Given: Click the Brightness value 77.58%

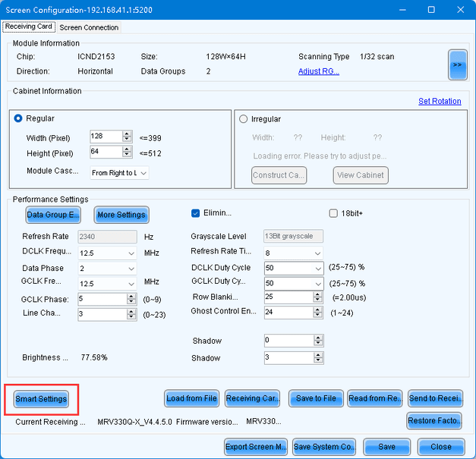Looking at the screenshot, I should click(94, 357).
